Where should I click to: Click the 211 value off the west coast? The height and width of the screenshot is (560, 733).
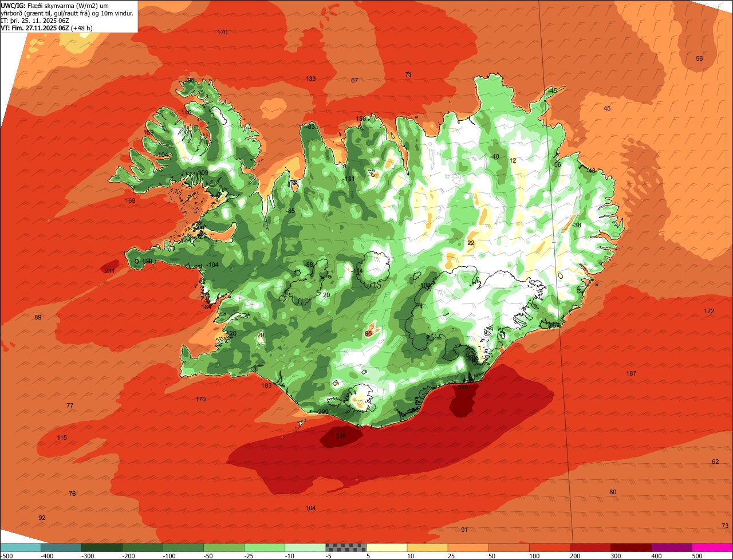point(109,271)
